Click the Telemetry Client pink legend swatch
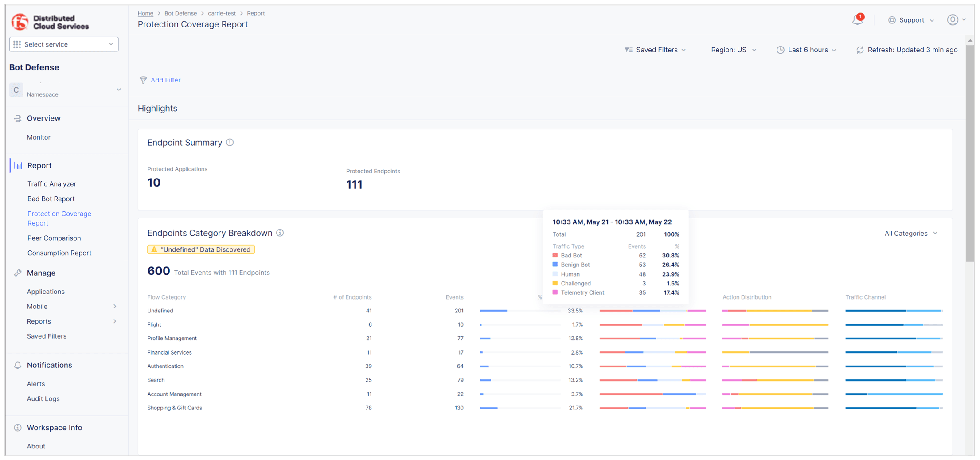Image resolution: width=980 pixels, height=460 pixels. [555, 292]
